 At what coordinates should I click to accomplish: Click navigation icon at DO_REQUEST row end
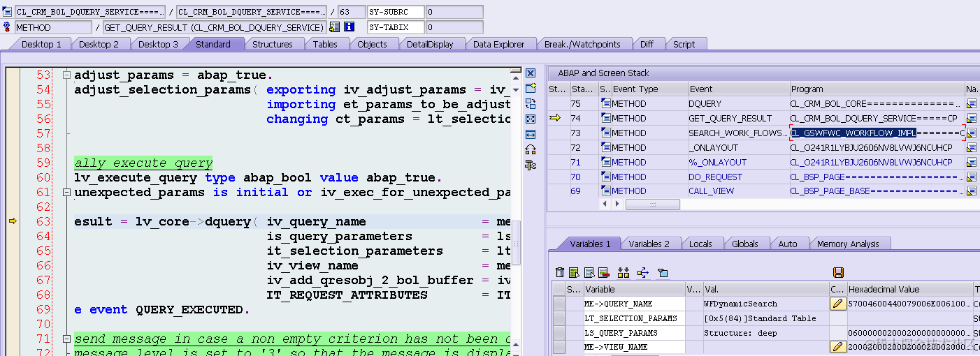coord(972,177)
